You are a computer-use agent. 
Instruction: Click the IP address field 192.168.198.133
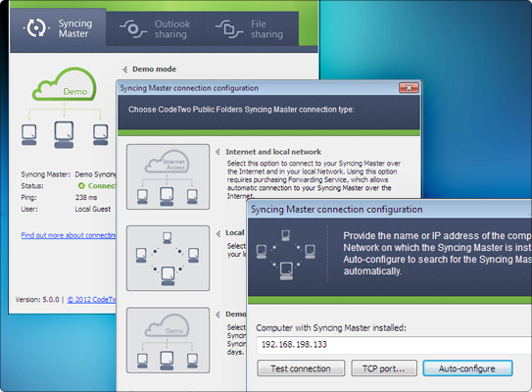394,345
